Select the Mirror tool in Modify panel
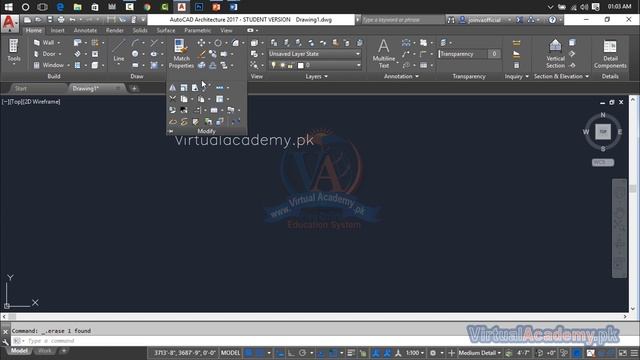This screenshot has width=640, height=360. (173, 87)
